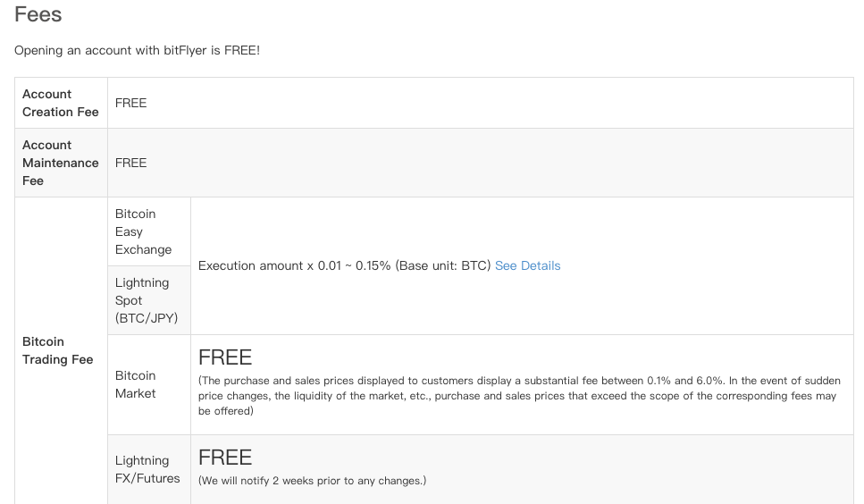Click large FREE text in Bitcoin Market row
864x504 pixels.
point(225,357)
